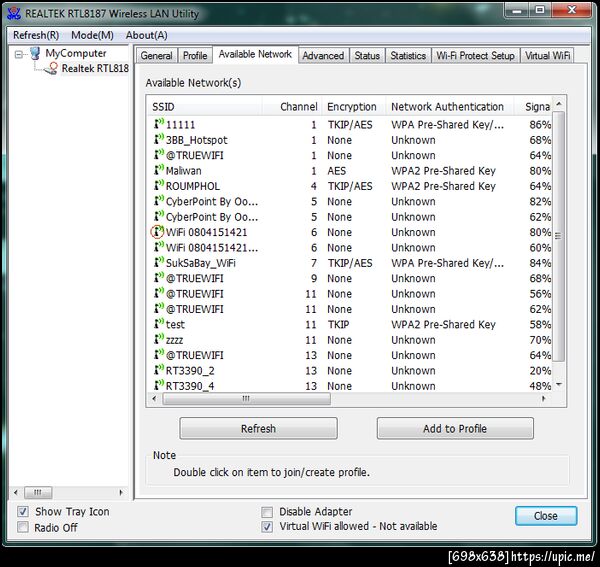Select the ROUMPHOL network

pyautogui.click(x=351, y=186)
